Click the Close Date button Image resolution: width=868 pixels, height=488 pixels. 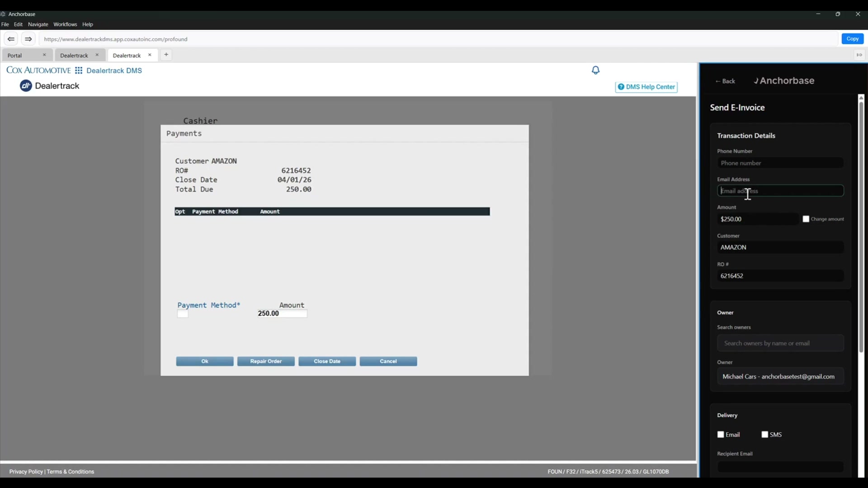coord(327,361)
